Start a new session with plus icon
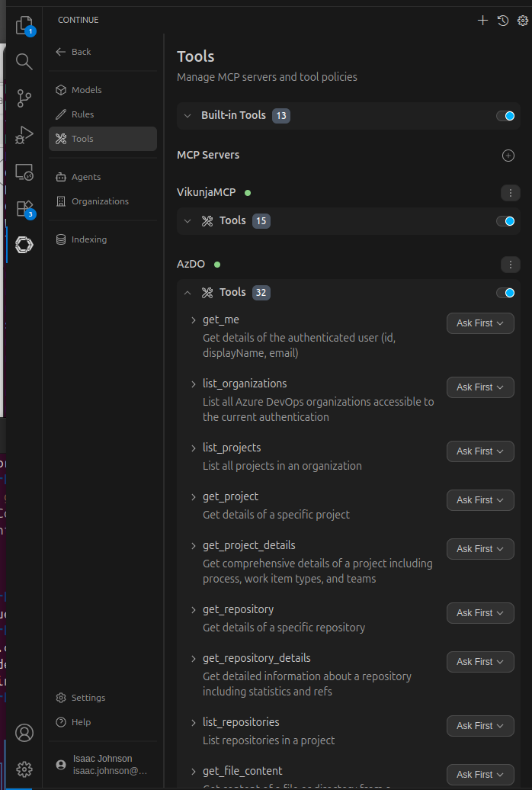 [x=482, y=21]
